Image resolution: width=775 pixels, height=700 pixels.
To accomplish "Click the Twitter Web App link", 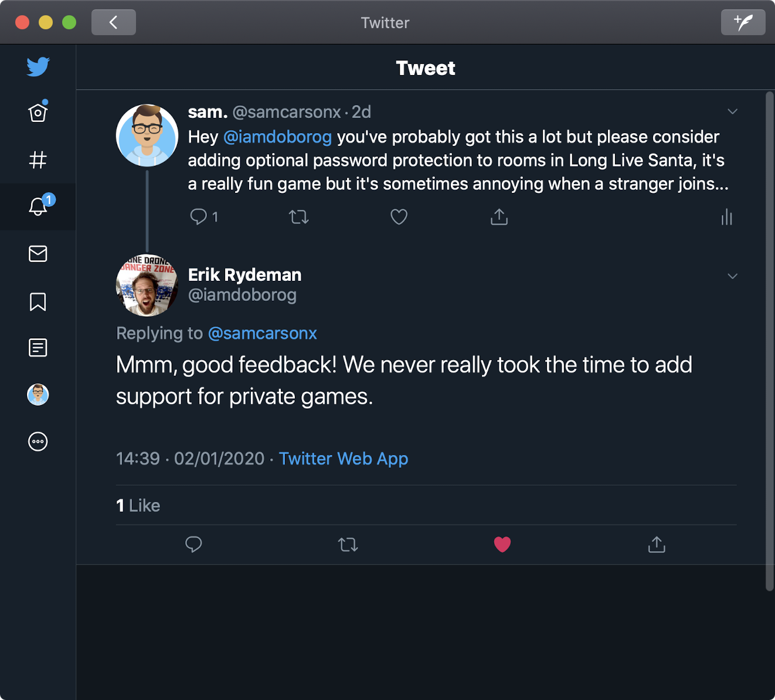I will (344, 458).
